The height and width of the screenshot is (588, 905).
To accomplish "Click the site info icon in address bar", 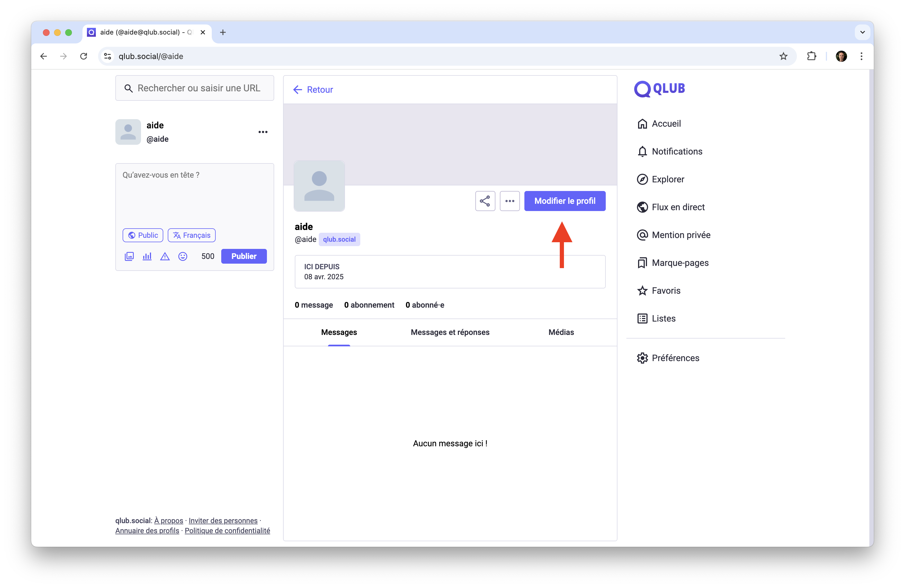I will coord(108,56).
